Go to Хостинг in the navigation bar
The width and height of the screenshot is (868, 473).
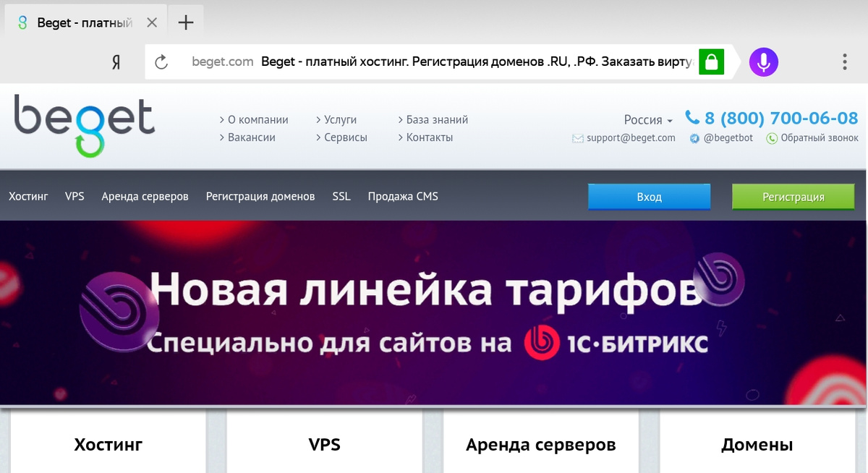click(x=28, y=196)
